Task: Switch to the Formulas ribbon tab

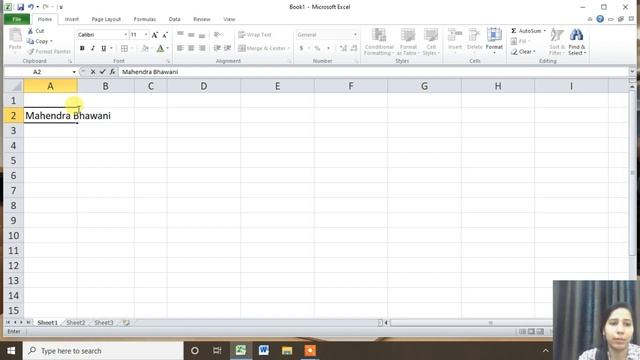Action: [145, 19]
